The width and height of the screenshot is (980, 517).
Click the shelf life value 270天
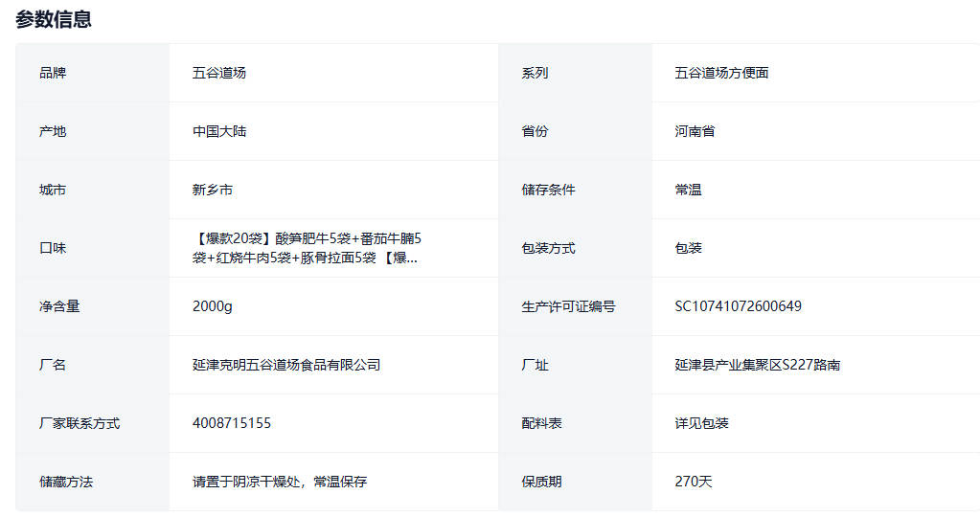point(694,482)
